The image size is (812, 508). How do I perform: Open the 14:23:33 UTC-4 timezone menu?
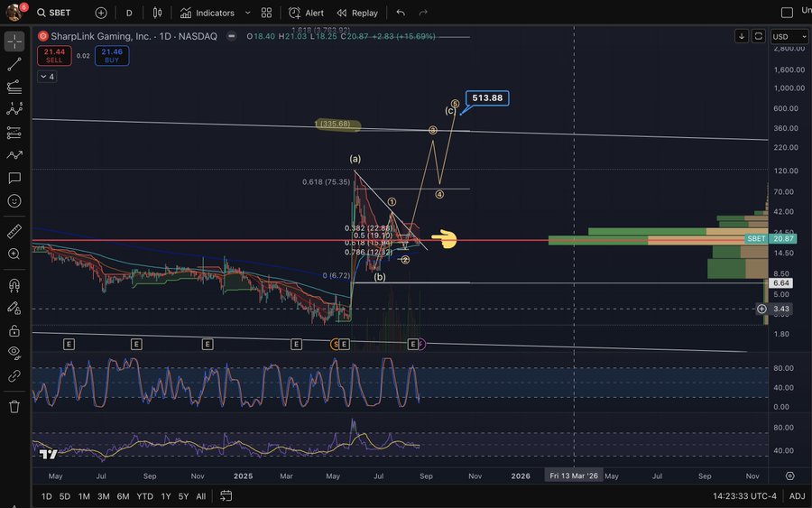coord(744,496)
